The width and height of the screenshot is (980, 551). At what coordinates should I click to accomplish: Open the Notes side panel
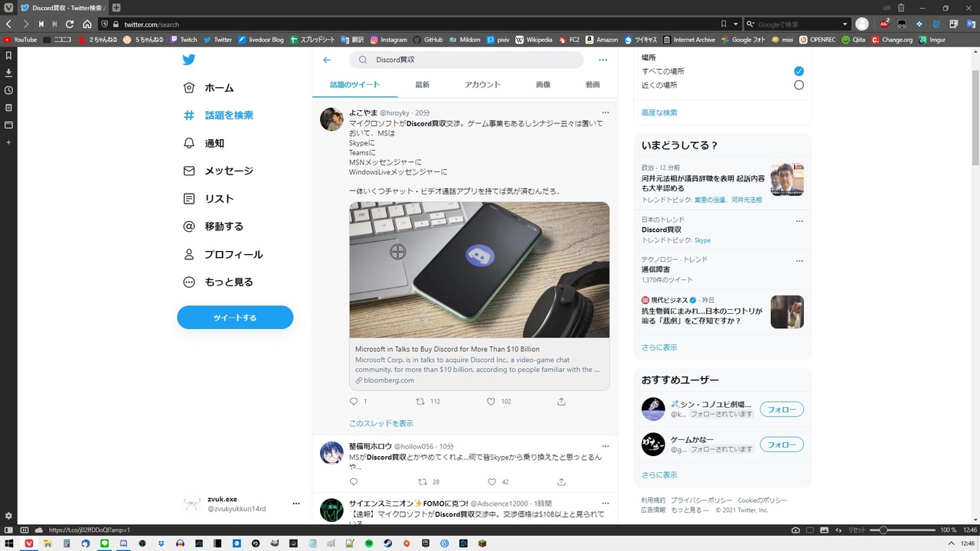(x=8, y=108)
